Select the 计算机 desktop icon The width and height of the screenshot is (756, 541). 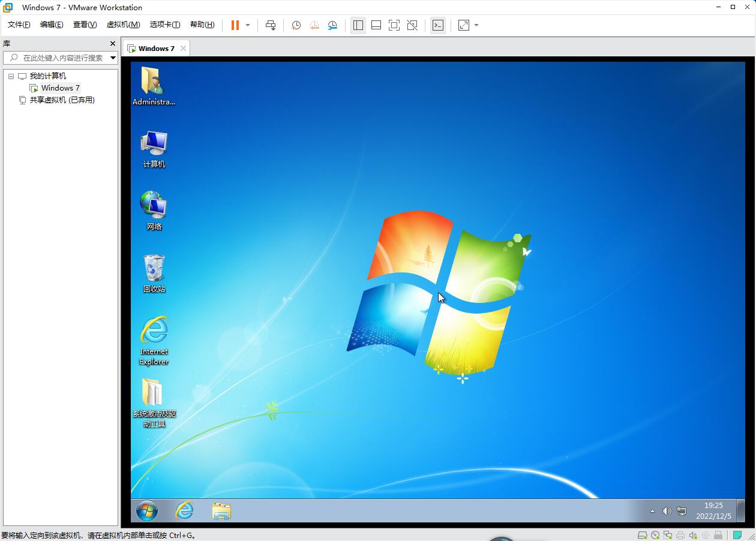click(x=154, y=149)
